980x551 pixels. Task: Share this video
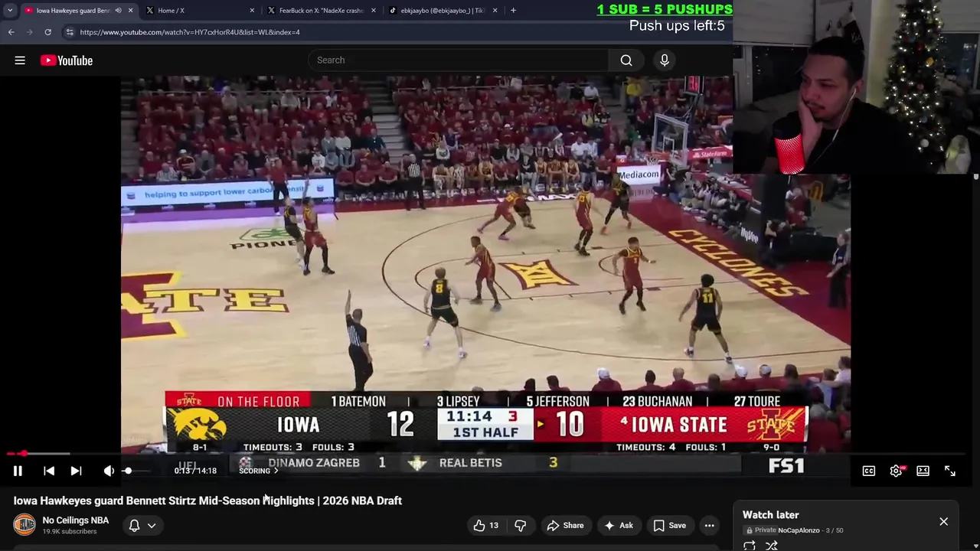(x=565, y=525)
